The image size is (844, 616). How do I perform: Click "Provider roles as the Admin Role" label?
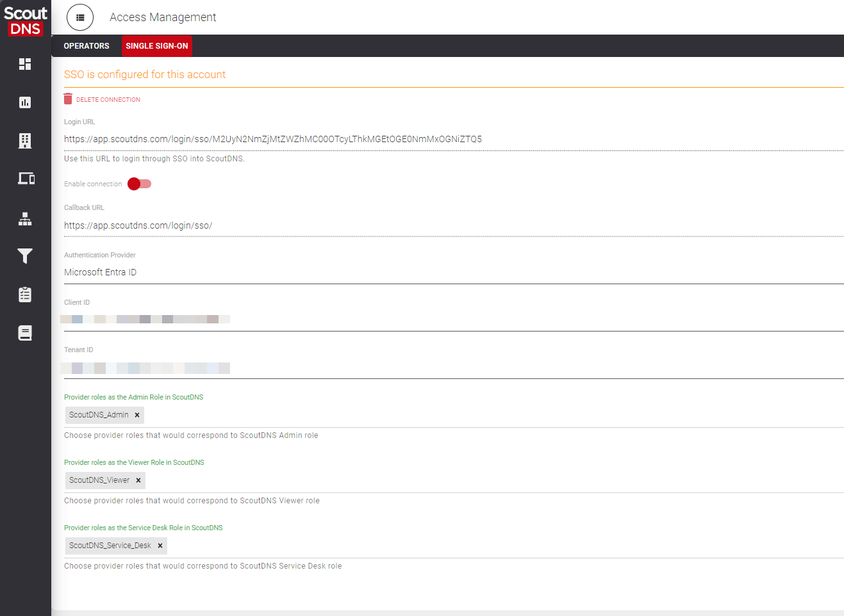pos(134,397)
